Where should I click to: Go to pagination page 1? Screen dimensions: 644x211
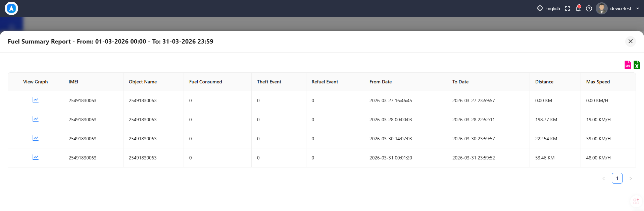tap(617, 178)
